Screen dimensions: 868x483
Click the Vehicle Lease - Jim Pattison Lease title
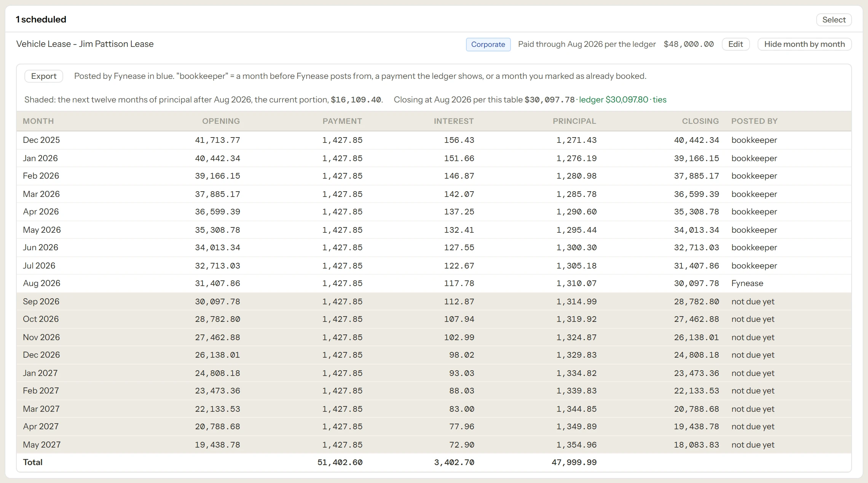(x=85, y=44)
